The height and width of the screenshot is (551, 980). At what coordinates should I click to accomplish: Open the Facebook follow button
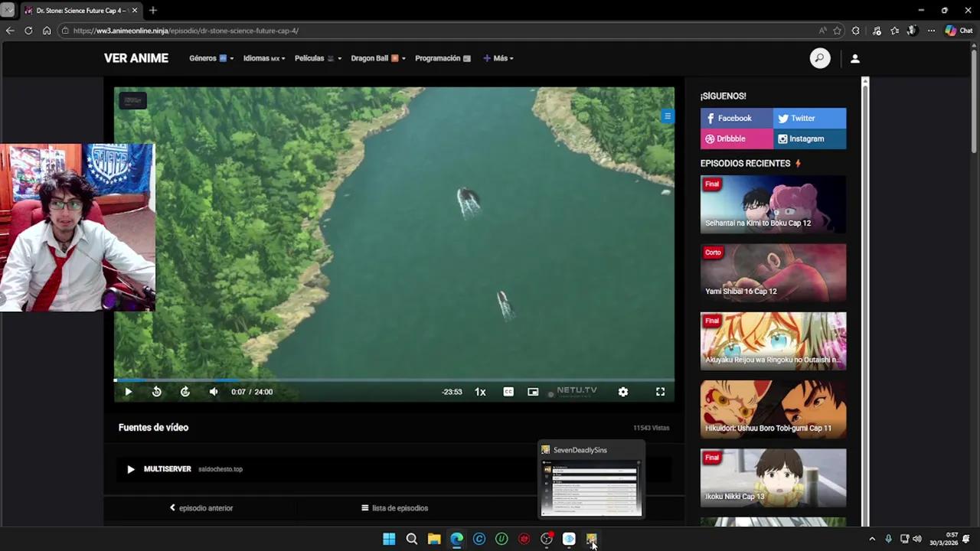tap(737, 118)
